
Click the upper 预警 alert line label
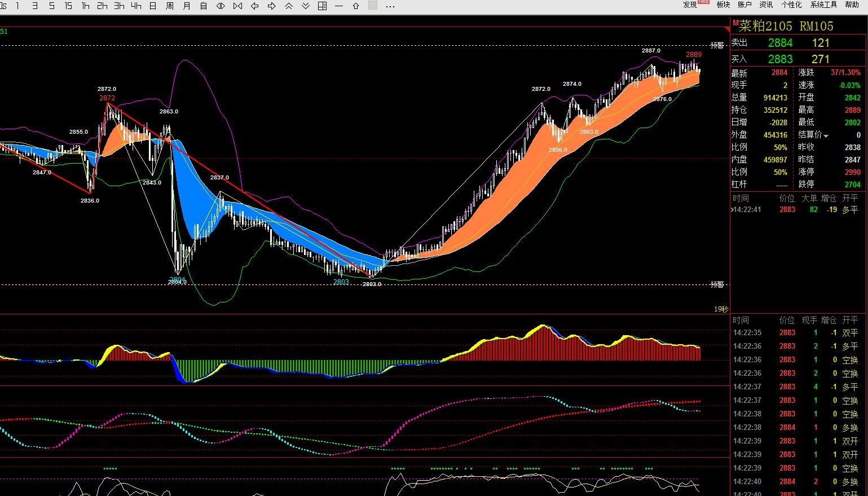(x=717, y=45)
